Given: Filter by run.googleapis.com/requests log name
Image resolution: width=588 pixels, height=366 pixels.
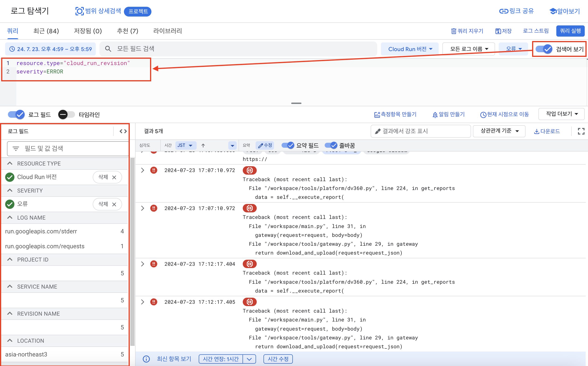Looking at the screenshot, I should coord(65,246).
